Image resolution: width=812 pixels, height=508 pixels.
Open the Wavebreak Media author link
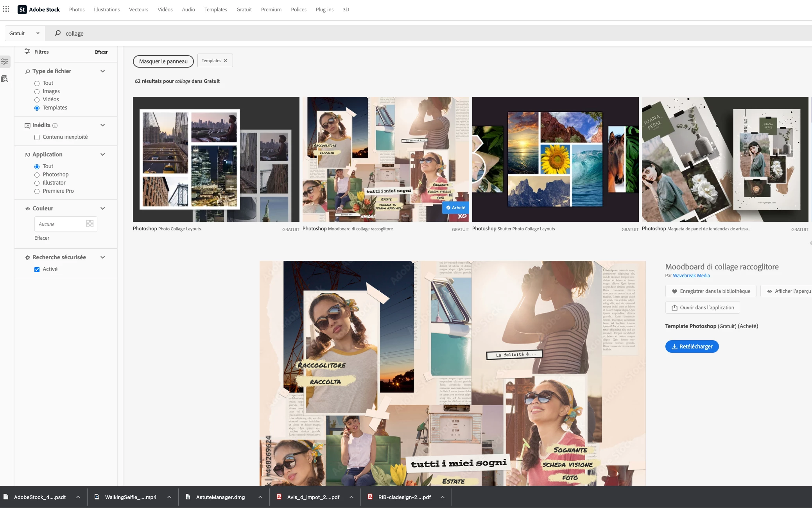click(x=691, y=276)
